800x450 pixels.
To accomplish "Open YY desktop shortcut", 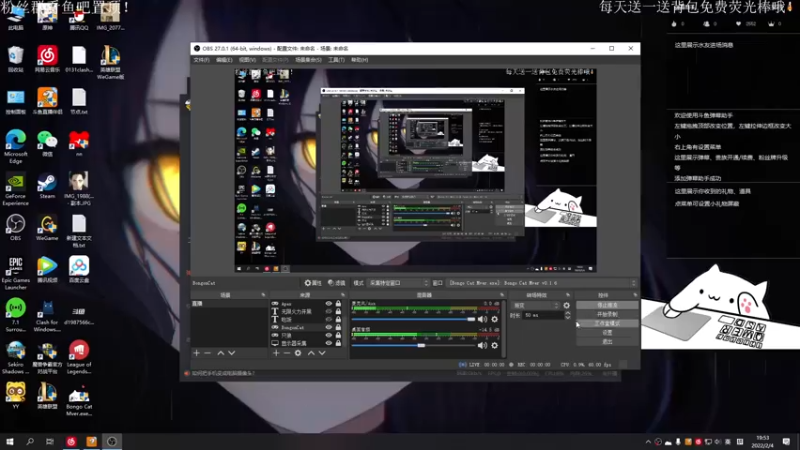I will pos(15,395).
